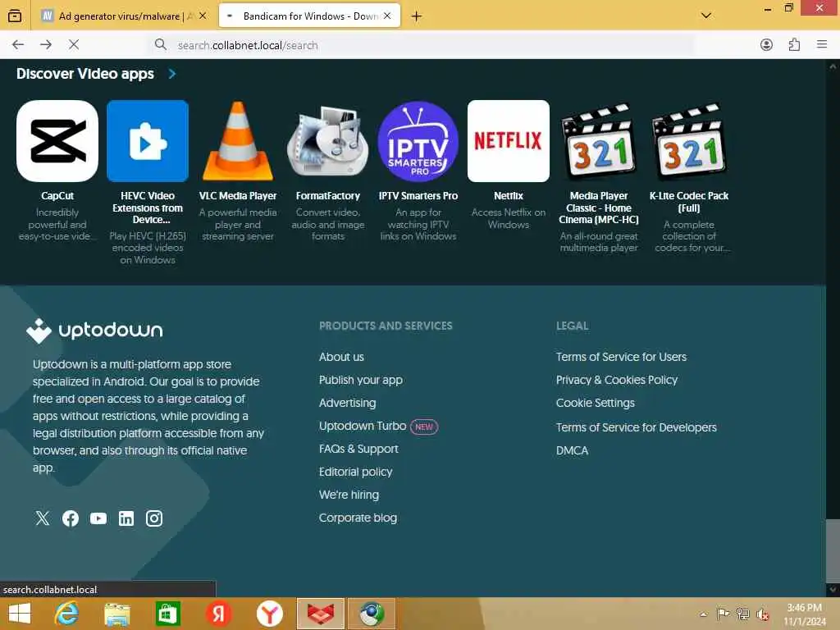Open the FormatFactory app icon
This screenshot has width=840, height=630.
pos(328,141)
